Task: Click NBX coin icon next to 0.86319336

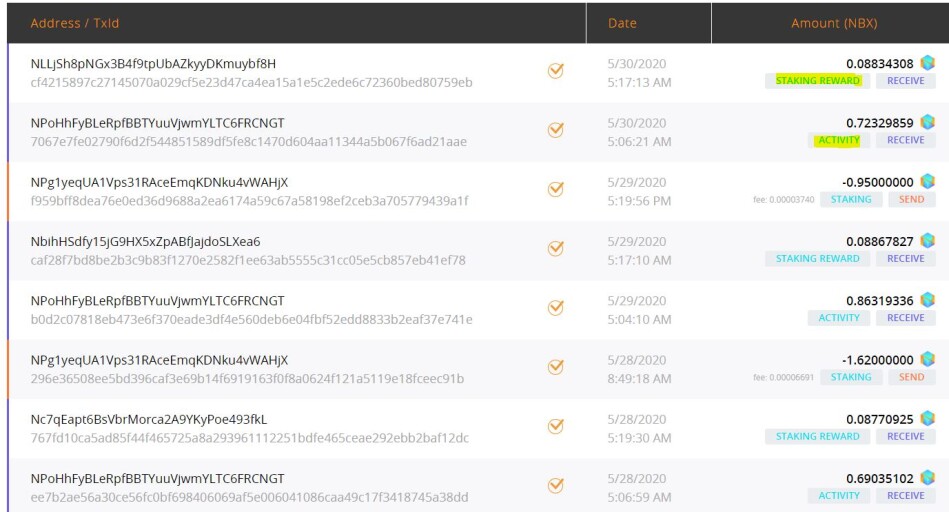Action: (x=927, y=300)
